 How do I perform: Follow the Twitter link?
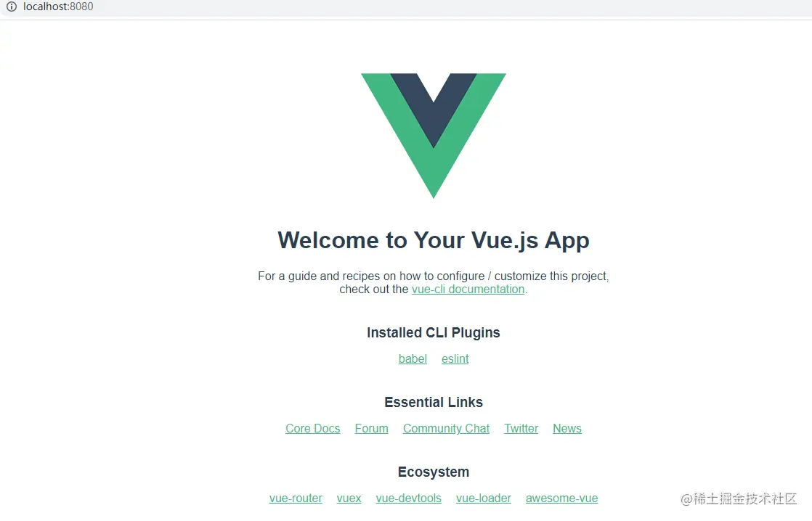coord(521,428)
